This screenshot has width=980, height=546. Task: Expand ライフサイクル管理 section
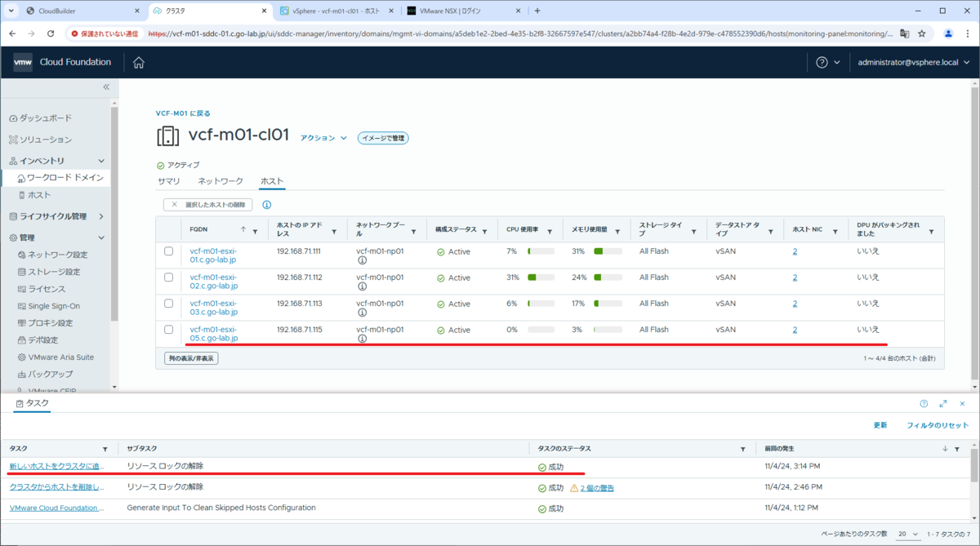click(101, 216)
